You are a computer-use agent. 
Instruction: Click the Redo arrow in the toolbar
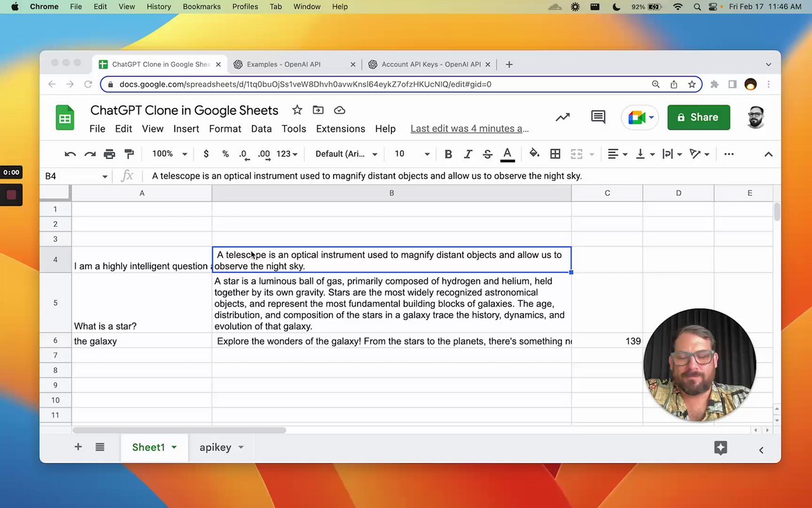pos(90,154)
